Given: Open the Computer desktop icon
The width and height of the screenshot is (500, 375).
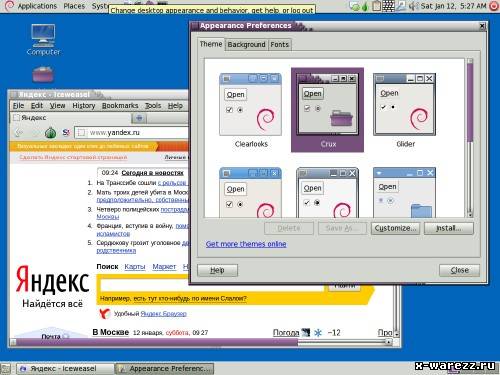Looking at the screenshot, I should point(43,39).
